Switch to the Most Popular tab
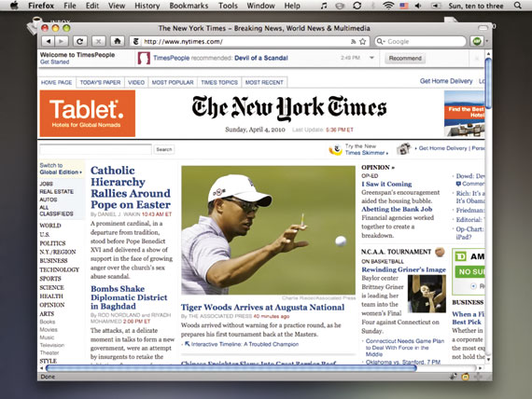 [173, 82]
